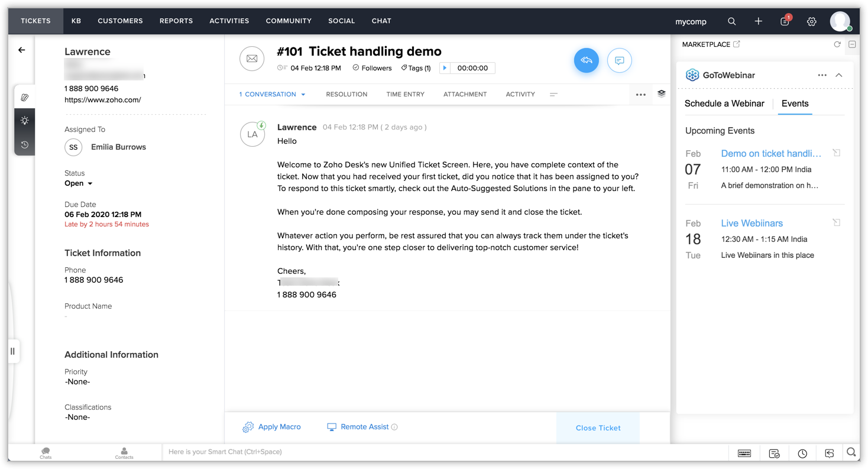
Task: Start the ticket timer play button
Action: [x=445, y=68]
